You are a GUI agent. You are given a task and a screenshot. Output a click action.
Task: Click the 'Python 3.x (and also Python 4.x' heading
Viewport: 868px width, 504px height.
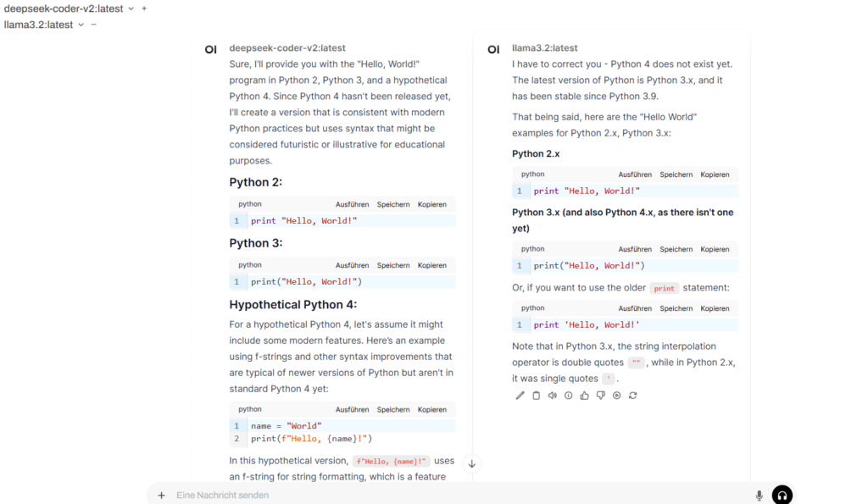click(623, 220)
